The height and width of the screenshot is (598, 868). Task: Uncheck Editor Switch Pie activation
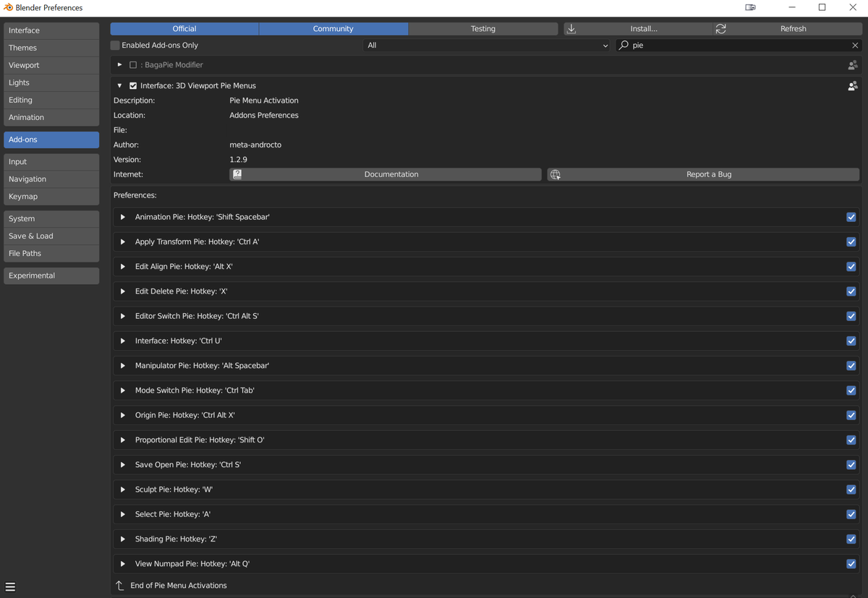tap(851, 316)
